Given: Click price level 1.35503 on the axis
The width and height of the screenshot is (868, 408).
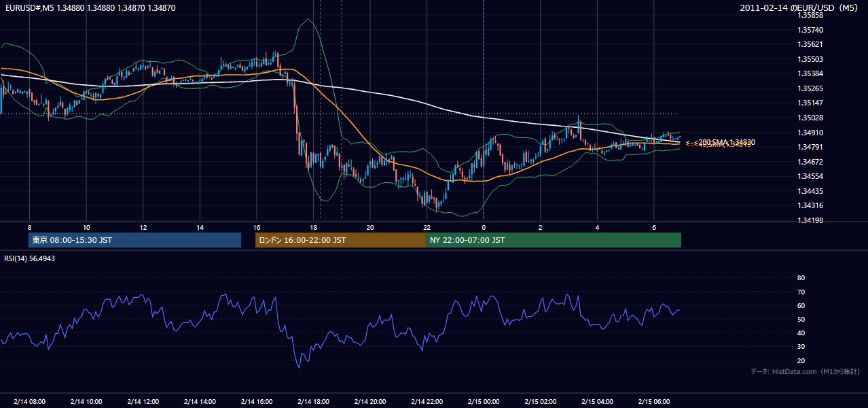Looking at the screenshot, I should tap(812, 59).
